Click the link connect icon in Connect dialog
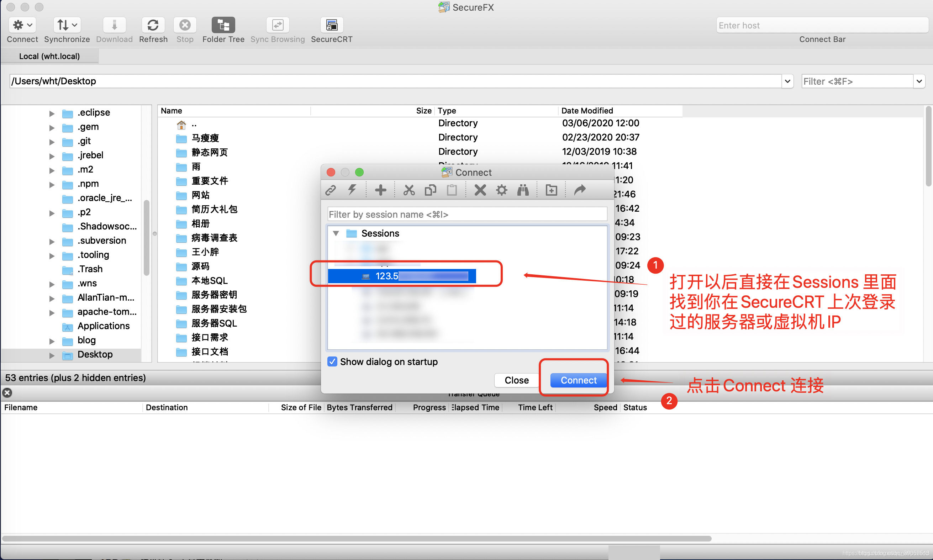The image size is (933, 560). [331, 190]
